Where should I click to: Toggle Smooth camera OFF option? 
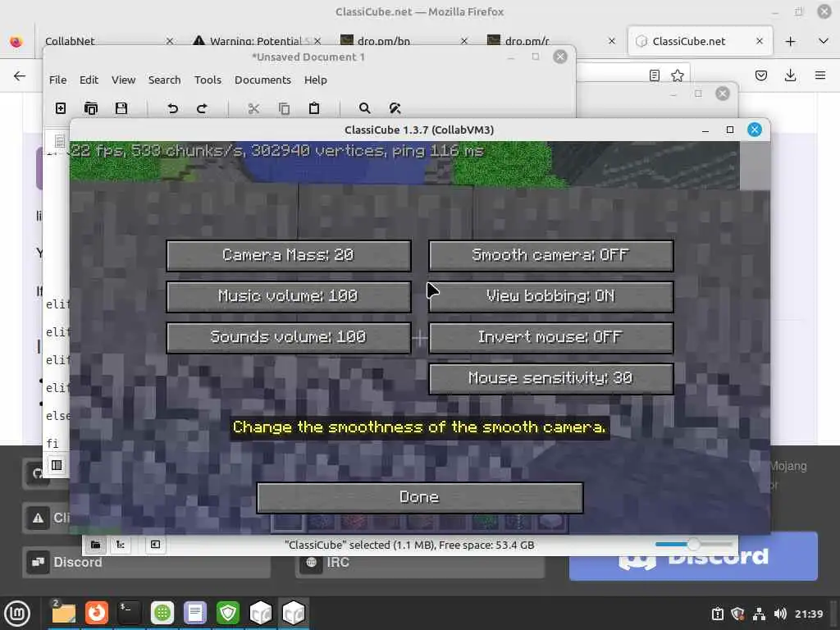click(550, 256)
